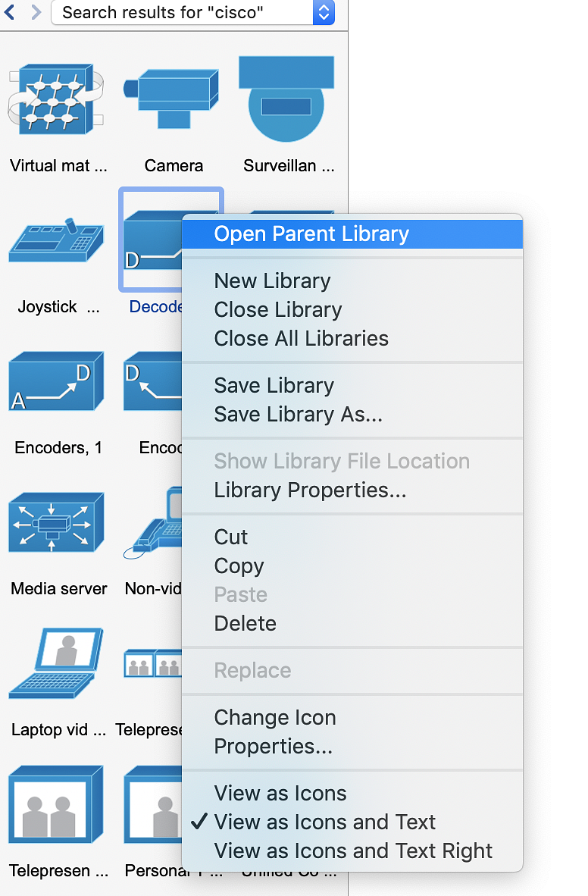588x896 pixels.
Task: Select the Virtual matrix switch icon
Action: point(55,99)
